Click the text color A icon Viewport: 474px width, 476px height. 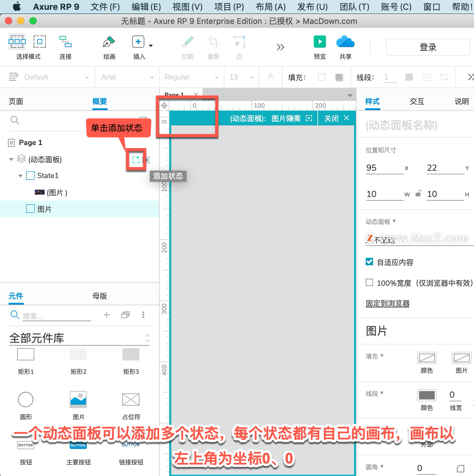tap(270, 76)
